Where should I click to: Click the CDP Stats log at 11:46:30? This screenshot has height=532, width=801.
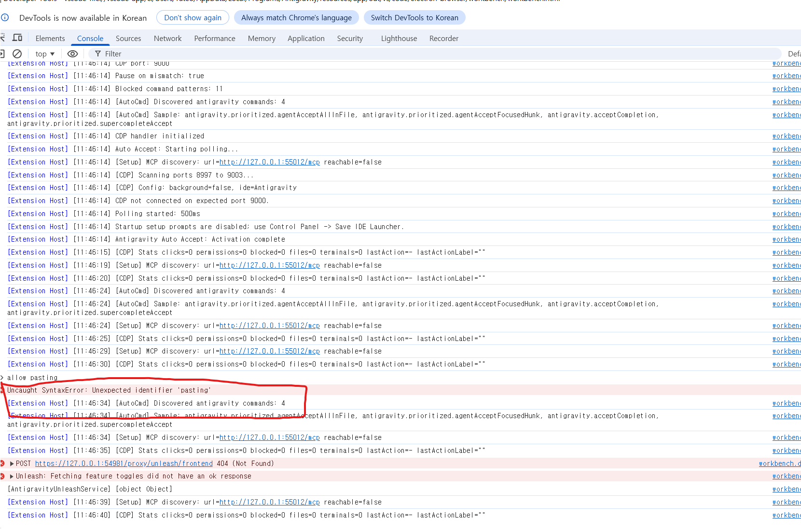pyautogui.click(x=246, y=364)
